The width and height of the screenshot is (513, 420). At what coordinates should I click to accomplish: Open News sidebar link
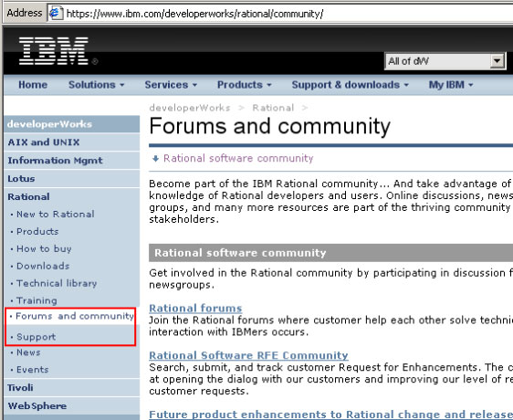(28, 352)
